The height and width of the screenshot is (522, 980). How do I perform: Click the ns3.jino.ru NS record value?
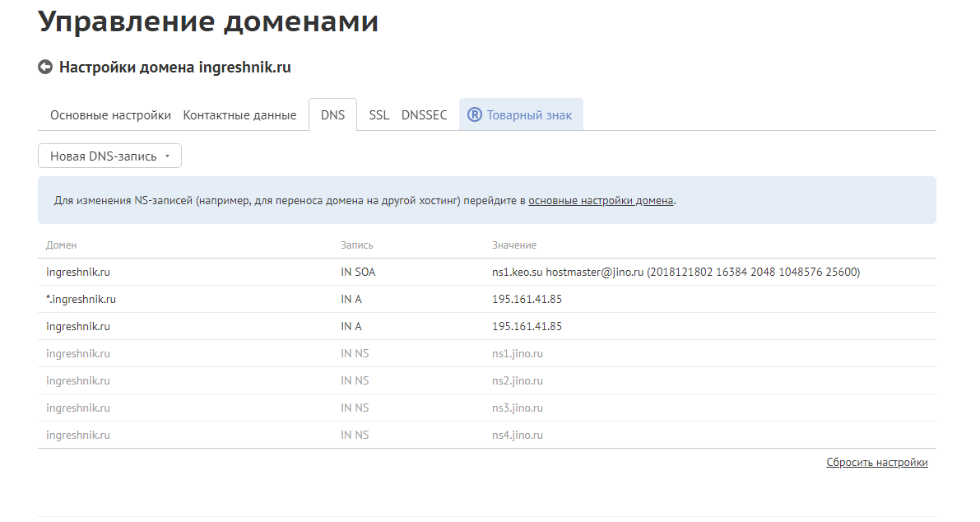pyautogui.click(x=517, y=408)
